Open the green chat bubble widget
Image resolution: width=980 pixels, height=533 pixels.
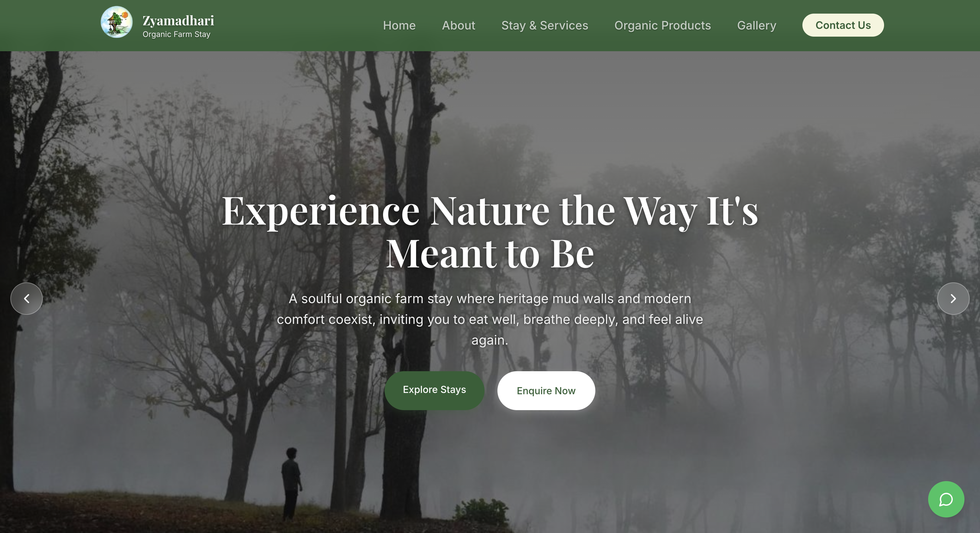[946, 499]
